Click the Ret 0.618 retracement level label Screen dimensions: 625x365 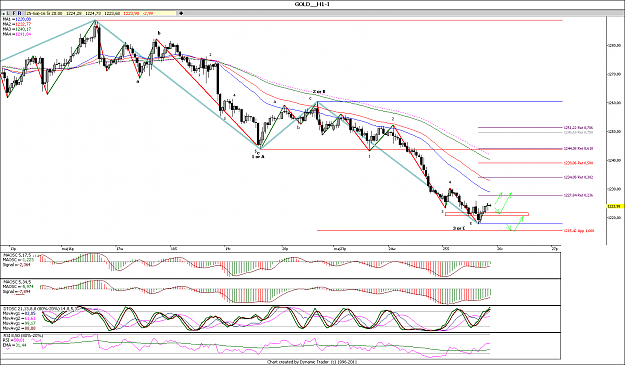pos(578,149)
